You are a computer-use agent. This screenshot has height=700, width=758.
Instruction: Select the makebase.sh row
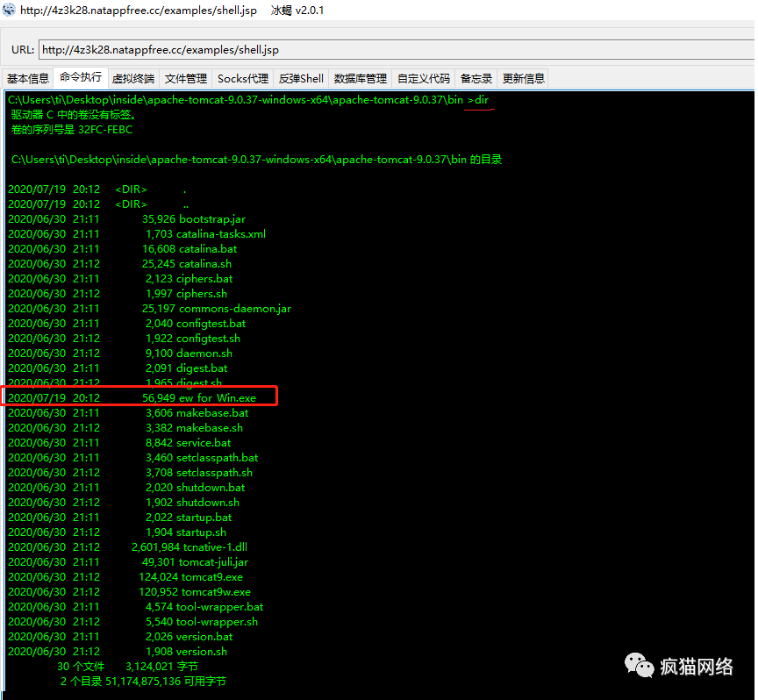click(125, 428)
